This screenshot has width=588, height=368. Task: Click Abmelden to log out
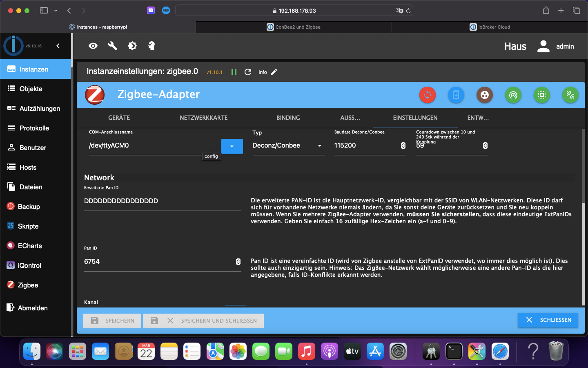pos(36,308)
